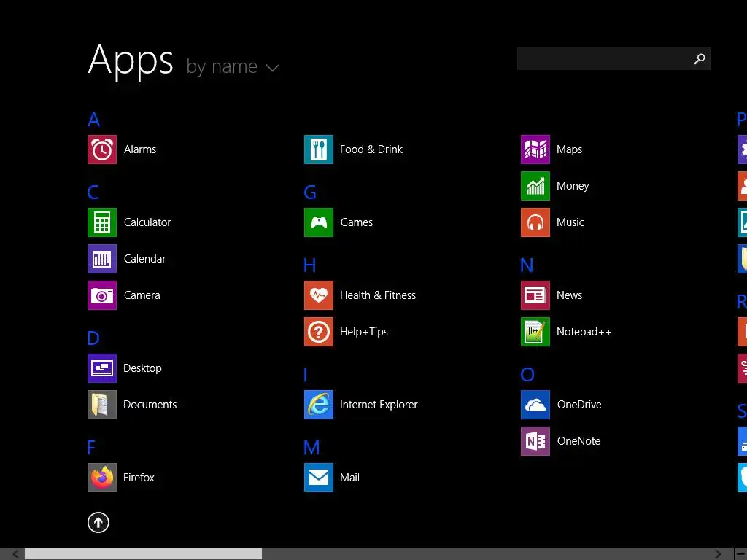This screenshot has width=747, height=560.
Task: Open the Health & Fitness icon
Action: coord(319,295)
